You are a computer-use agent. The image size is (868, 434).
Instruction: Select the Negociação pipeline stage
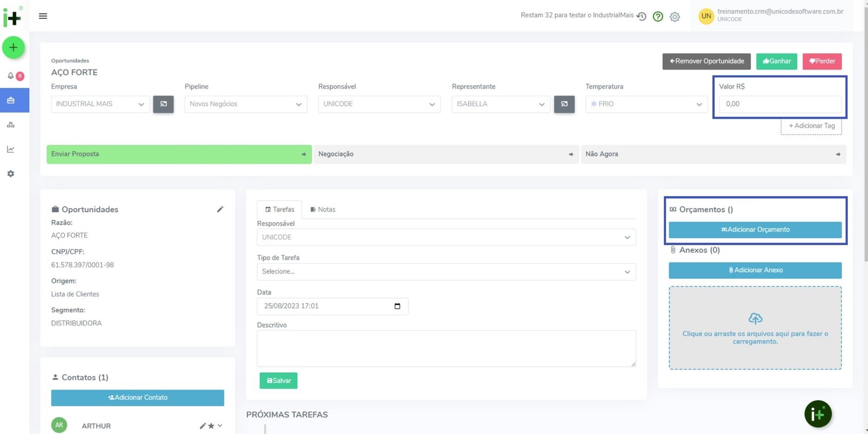pos(446,154)
